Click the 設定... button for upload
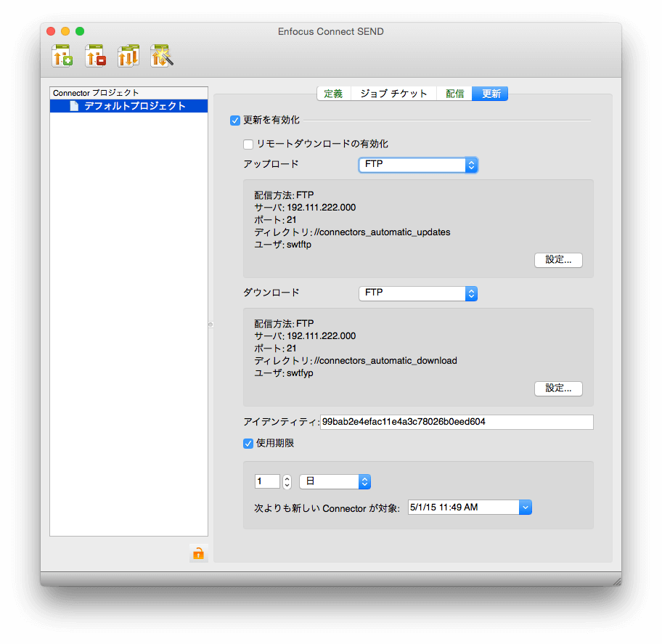The image size is (662, 644). pos(558,260)
